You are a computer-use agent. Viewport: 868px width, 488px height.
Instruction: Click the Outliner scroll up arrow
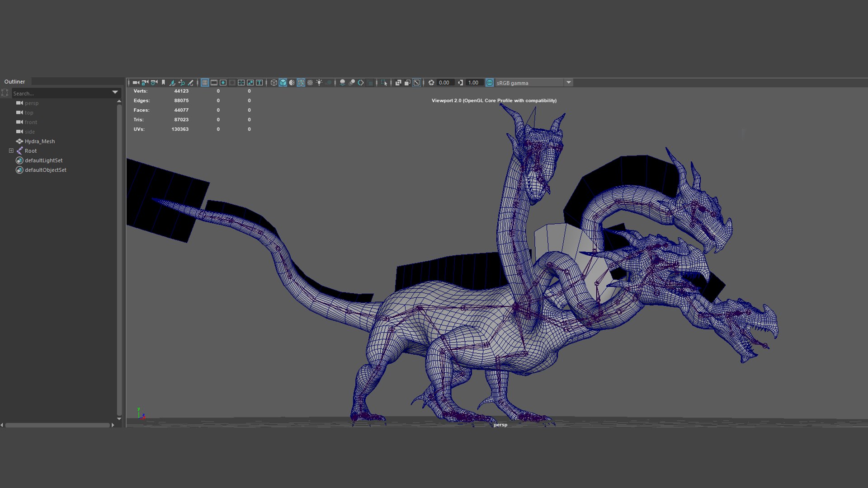click(119, 102)
